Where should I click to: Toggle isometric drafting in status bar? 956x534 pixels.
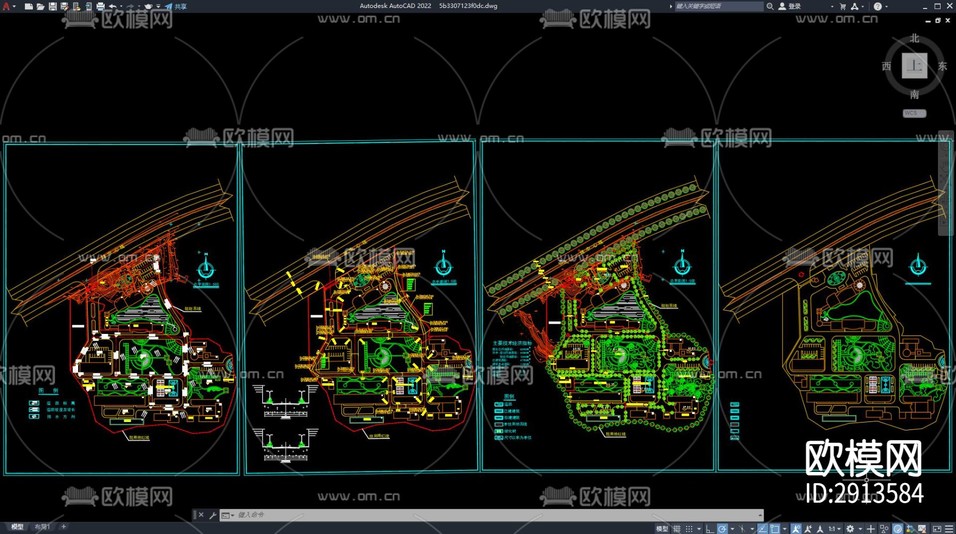click(x=741, y=528)
